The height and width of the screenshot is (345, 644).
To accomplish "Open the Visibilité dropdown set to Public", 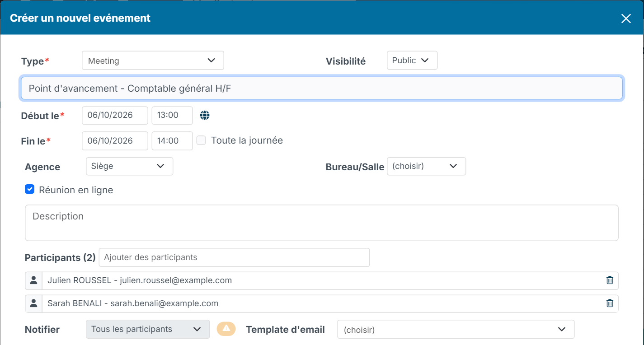I will (412, 61).
